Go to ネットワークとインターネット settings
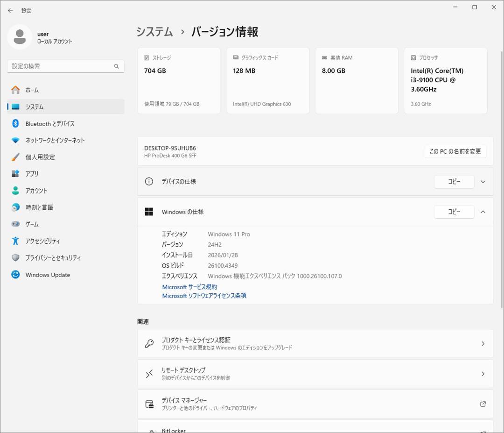Image resolution: width=504 pixels, height=433 pixels. tap(66, 140)
